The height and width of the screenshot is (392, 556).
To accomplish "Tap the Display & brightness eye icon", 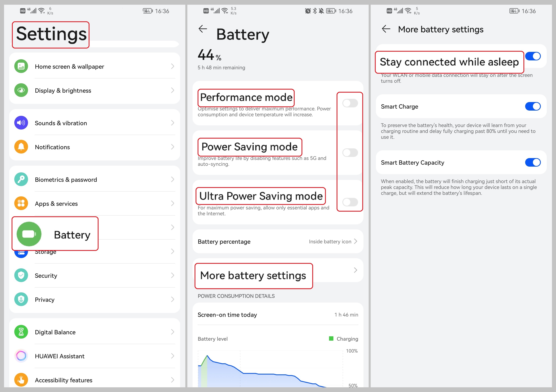I will 21,90.
